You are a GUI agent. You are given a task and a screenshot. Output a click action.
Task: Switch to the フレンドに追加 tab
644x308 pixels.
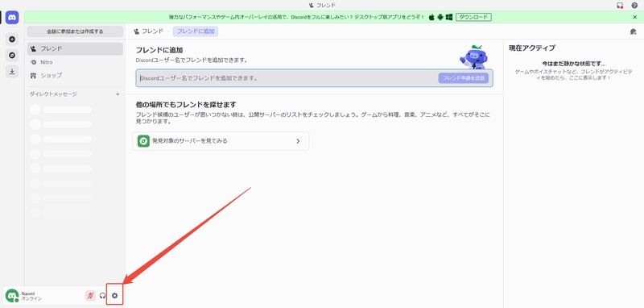[196, 31]
